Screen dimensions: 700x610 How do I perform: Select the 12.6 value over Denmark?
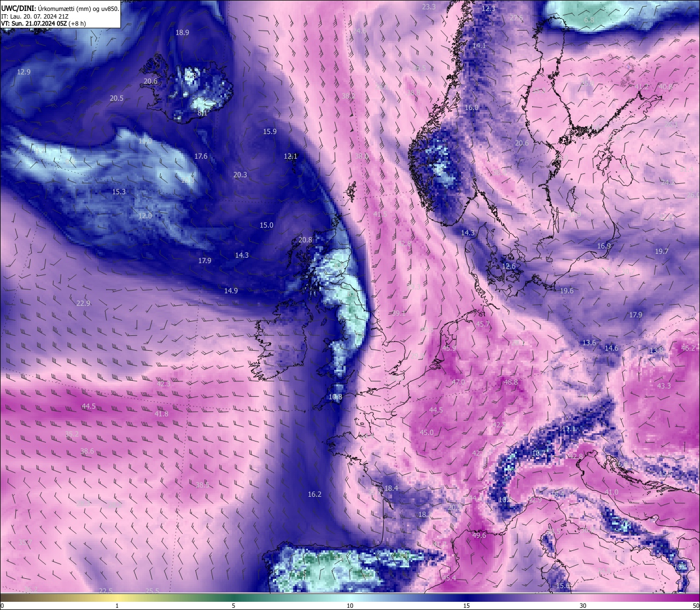point(509,266)
